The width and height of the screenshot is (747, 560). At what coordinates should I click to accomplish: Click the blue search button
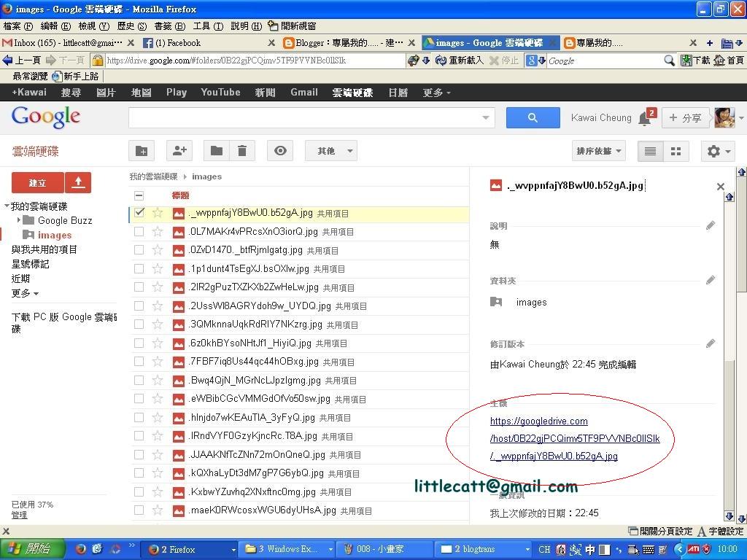tap(533, 117)
